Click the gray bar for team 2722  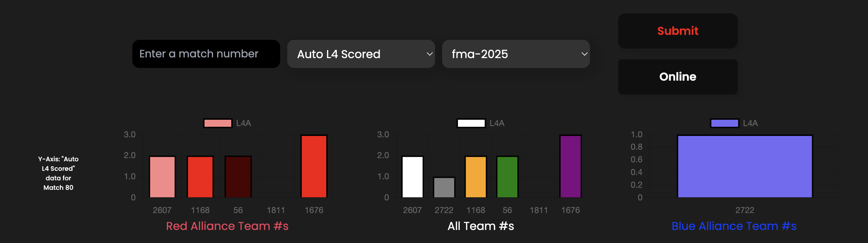pyautogui.click(x=444, y=187)
